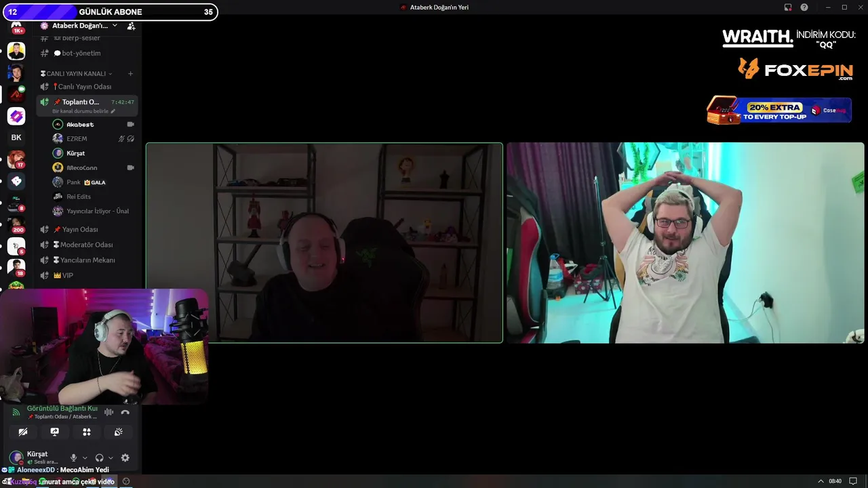Click the invite people icon beside server name
Screen dimensions: 868x488
131,26
